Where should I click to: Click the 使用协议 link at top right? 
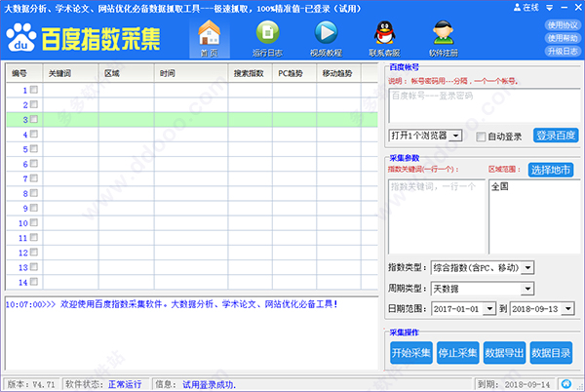click(562, 24)
